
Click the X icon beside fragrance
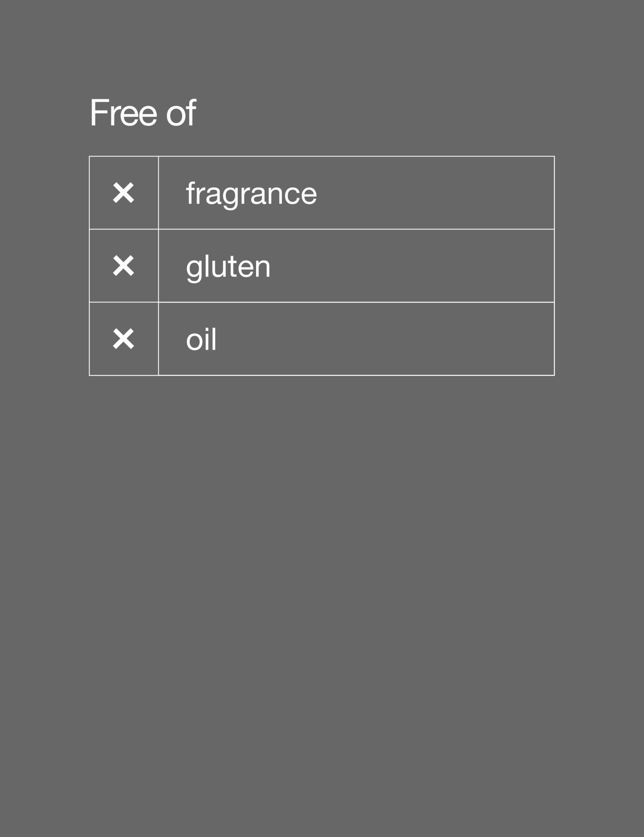tap(124, 192)
